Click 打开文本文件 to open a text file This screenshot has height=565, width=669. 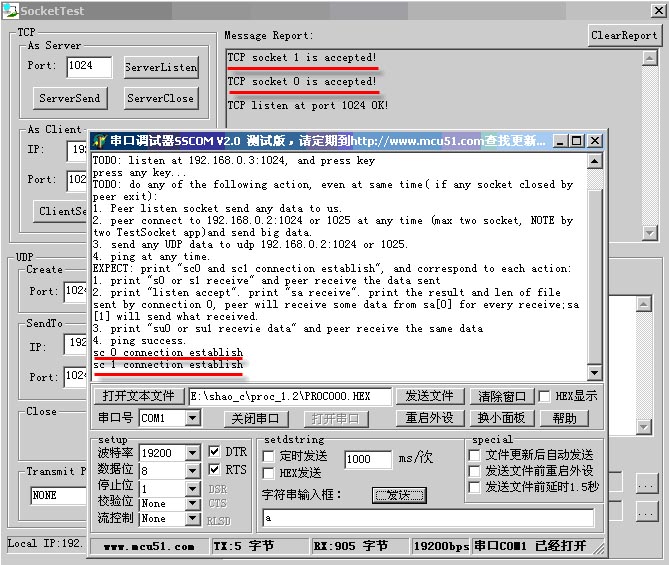click(x=138, y=396)
